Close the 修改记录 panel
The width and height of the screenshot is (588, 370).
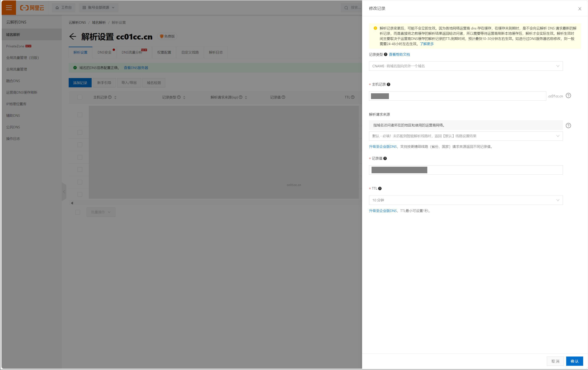[580, 9]
